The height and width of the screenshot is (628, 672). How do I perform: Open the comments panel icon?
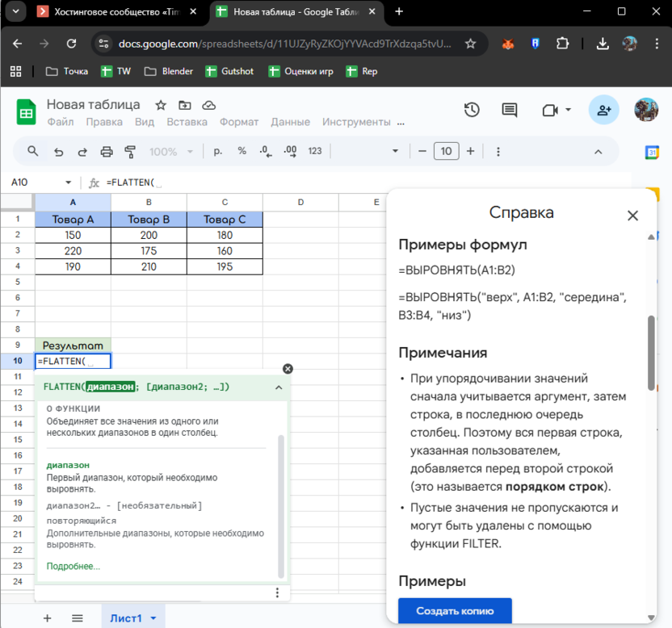509,110
